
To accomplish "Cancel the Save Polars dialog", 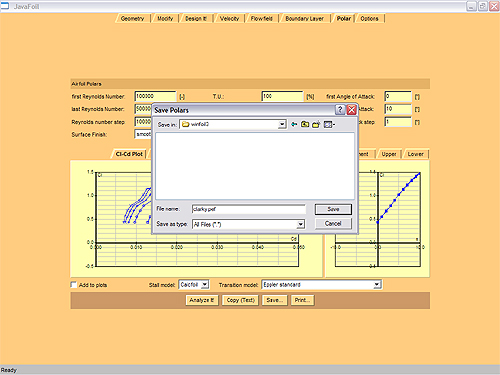I will pos(333,224).
